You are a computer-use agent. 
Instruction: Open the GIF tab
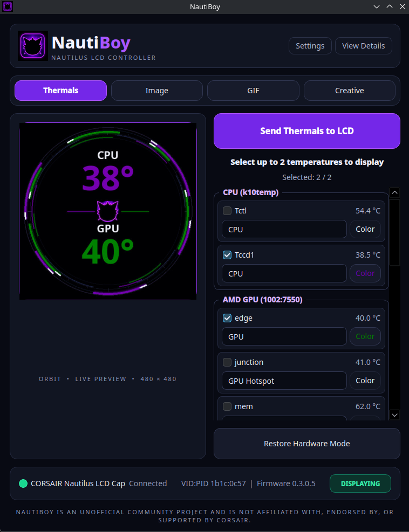[253, 91]
